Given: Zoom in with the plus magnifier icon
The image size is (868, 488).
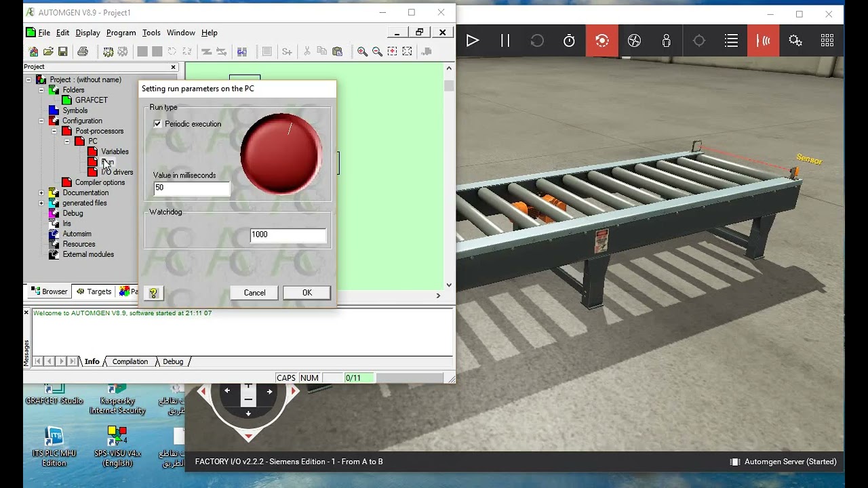Looking at the screenshot, I should point(363,52).
